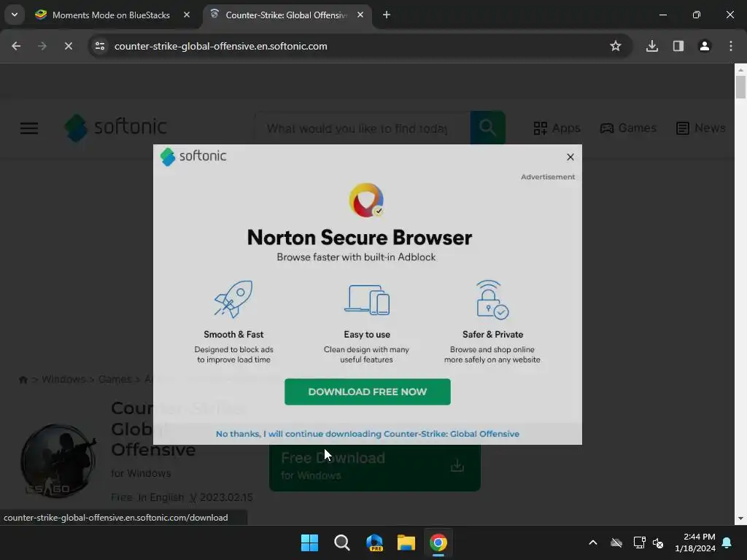The height and width of the screenshot is (560, 747).
Task: Click the CS:GO game thumbnail
Action: pos(58,461)
